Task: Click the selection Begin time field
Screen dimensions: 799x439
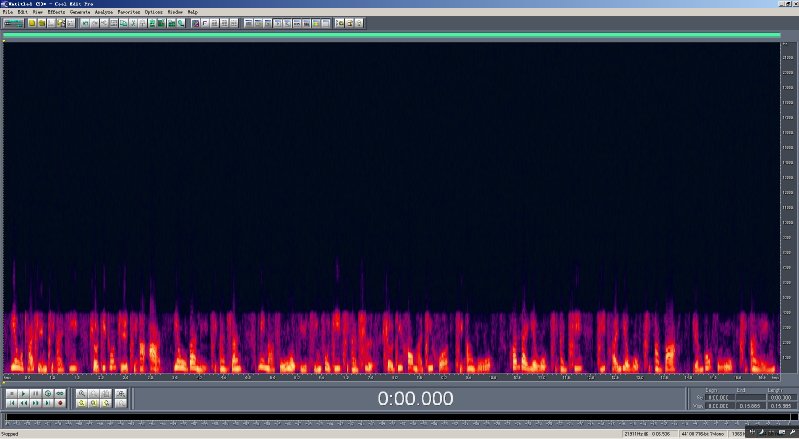Action: [721, 397]
